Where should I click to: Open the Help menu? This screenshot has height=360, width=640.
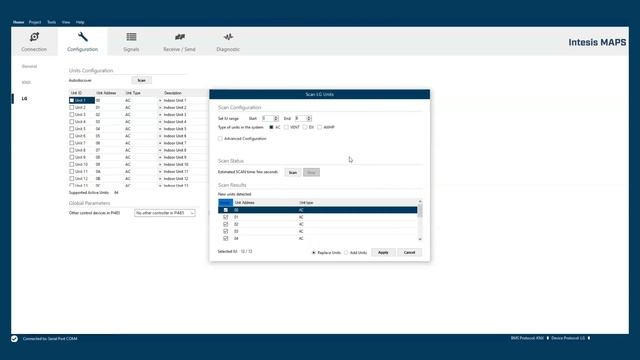tap(80, 22)
